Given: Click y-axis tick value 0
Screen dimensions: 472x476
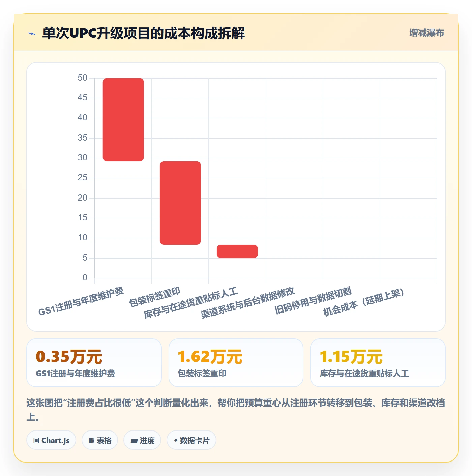Looking at the screenshot, I should (x=85, y=278).
